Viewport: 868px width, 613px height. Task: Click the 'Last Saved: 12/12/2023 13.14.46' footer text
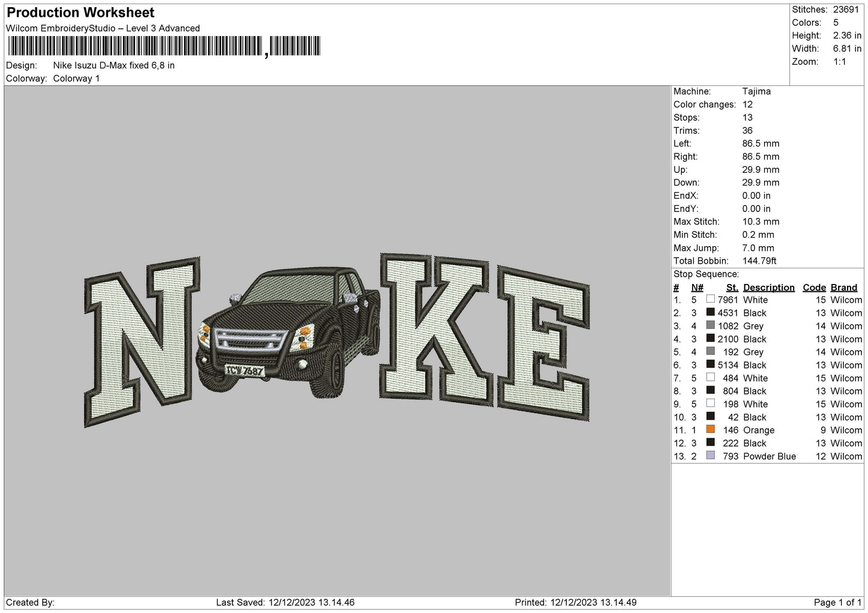point(285,602)
